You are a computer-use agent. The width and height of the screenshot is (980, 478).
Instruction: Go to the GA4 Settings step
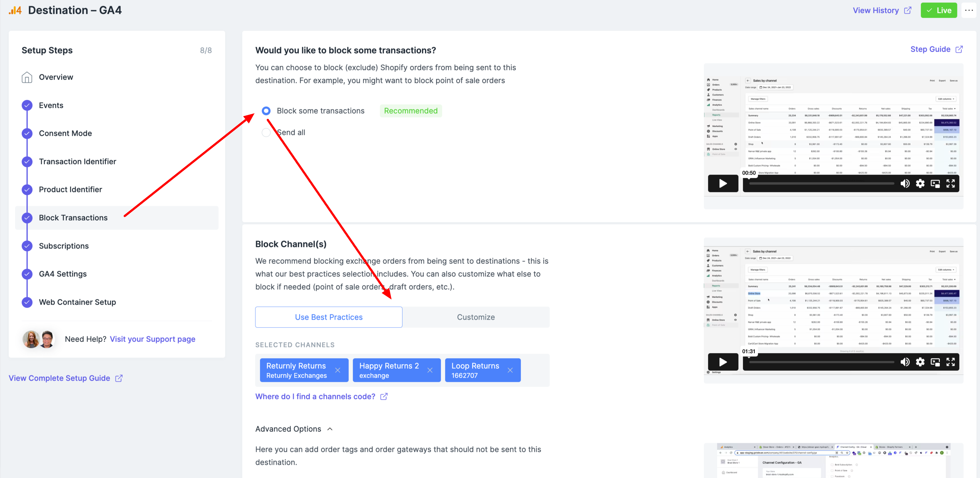pos(63,274)
